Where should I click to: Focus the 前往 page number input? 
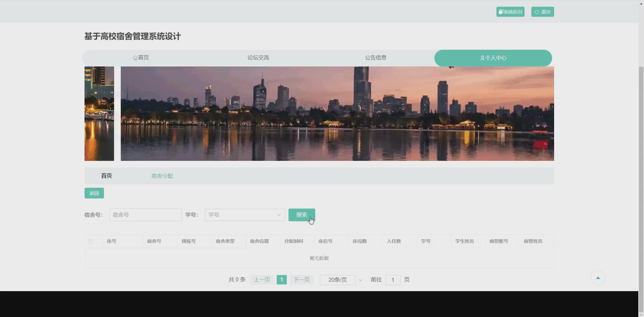(x=393, y=280)
